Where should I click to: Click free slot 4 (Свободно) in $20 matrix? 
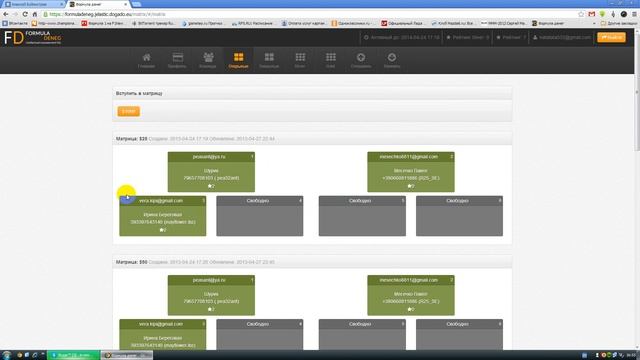coord(260,216)
